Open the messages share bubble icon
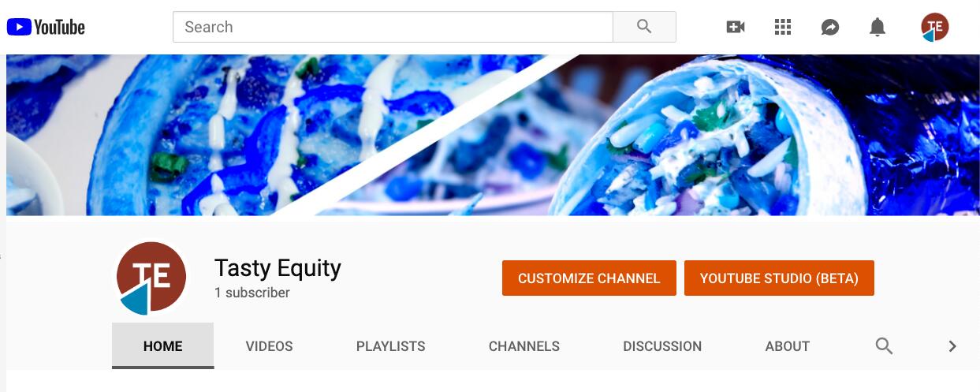This screenshot has width=980, height=392. click(x=830, y=28)
